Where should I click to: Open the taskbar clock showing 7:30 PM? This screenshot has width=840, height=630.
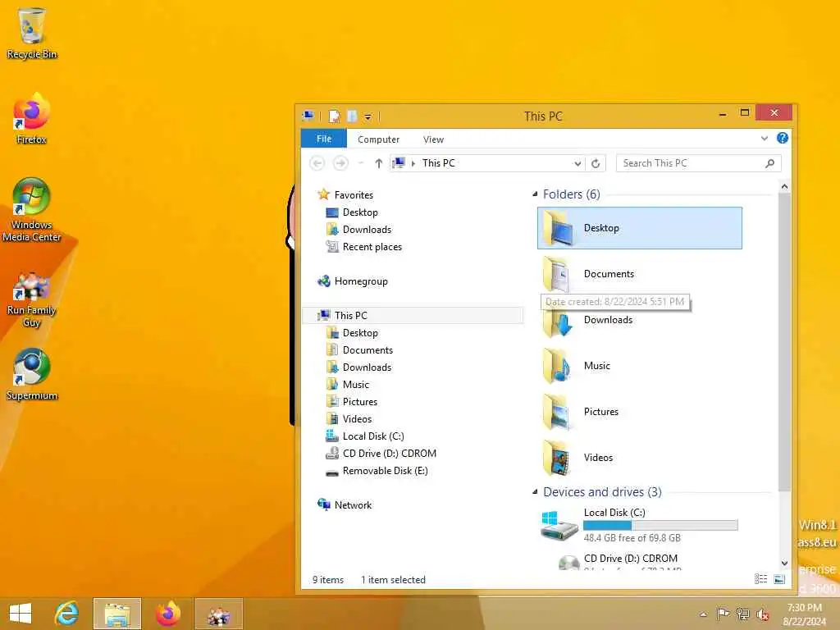(x=804, y=614)
